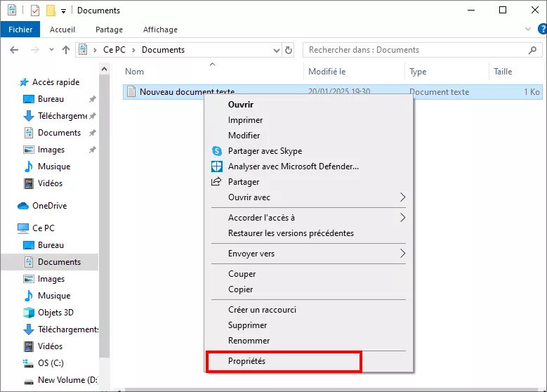Click the Refresh button beside the address bar
Image resolution: width=547 pixels, height=392 pixels.
tap(289, 51)
